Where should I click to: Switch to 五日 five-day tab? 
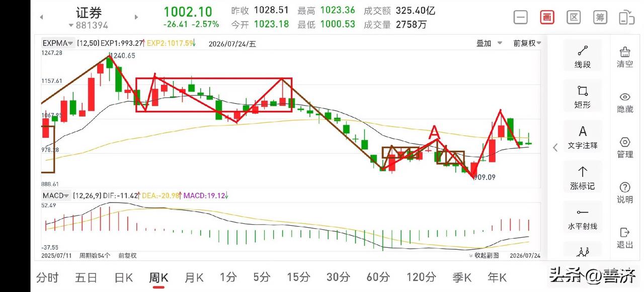86,277
